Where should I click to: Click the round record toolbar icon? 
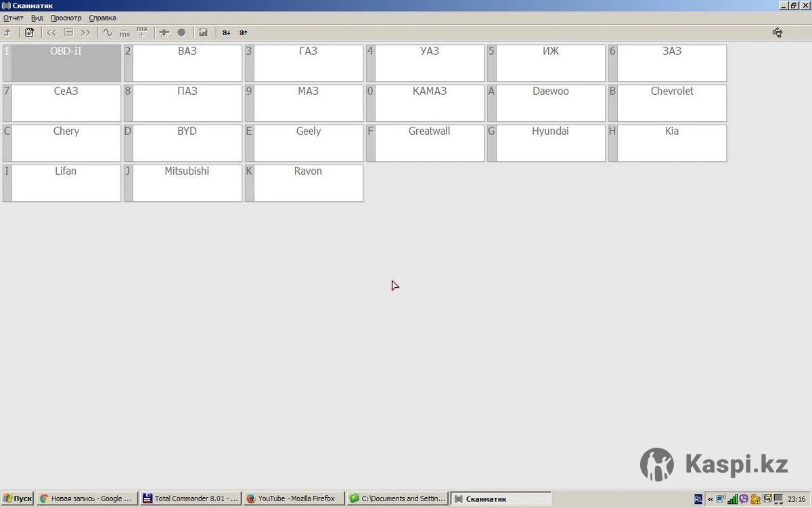(181, 33)
